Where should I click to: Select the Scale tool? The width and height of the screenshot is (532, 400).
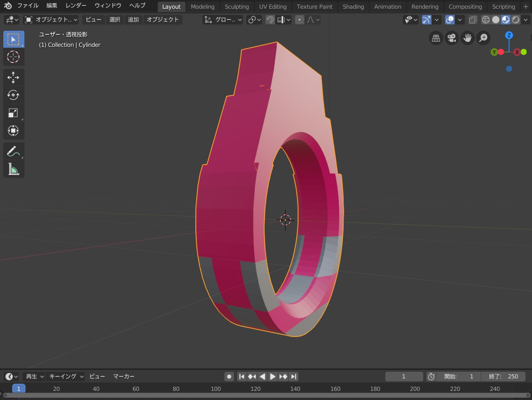point(14,113)
